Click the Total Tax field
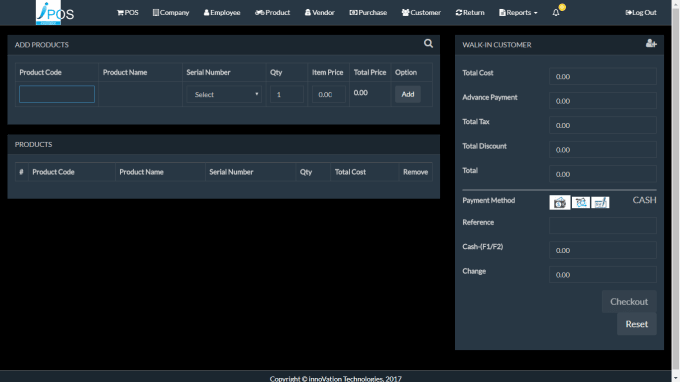 tap(603, 125)
